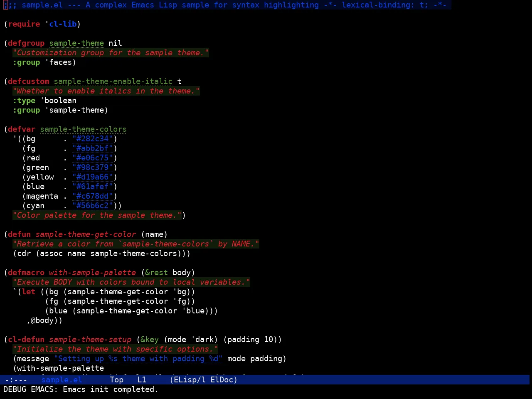Click the color string "#abb2bf"
The height and width of the screenshot is (399, 532).
(x=93, y=148)
